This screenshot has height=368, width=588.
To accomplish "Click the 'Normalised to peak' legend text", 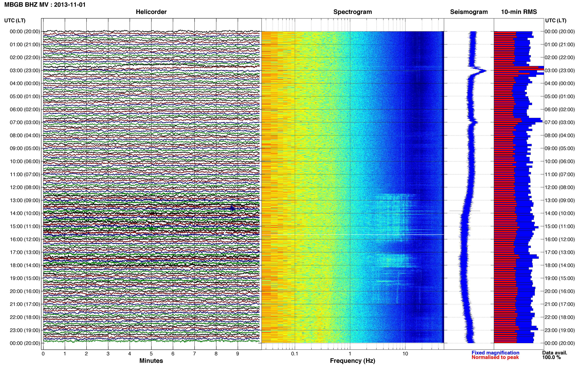I will point(495,357).
